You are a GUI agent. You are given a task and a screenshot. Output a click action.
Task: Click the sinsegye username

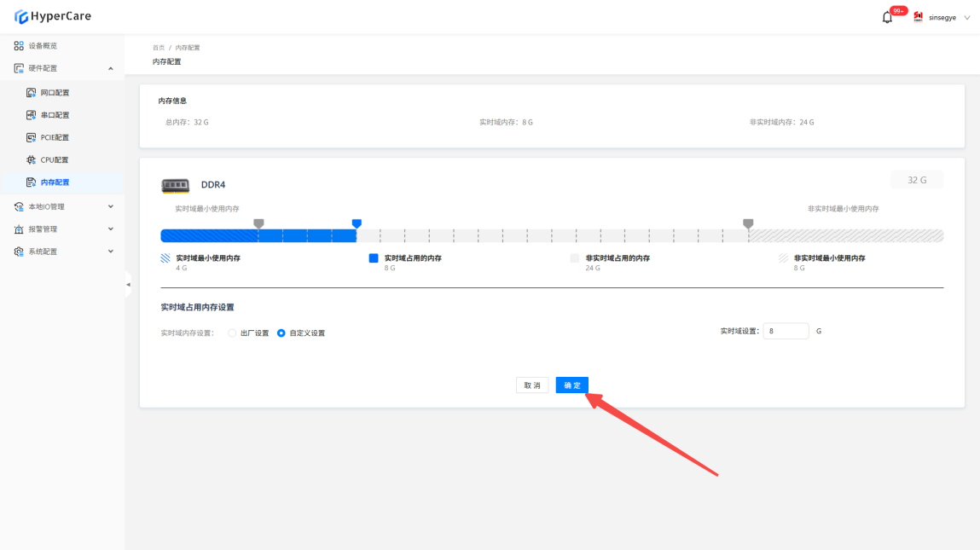(x=942, y=18)
